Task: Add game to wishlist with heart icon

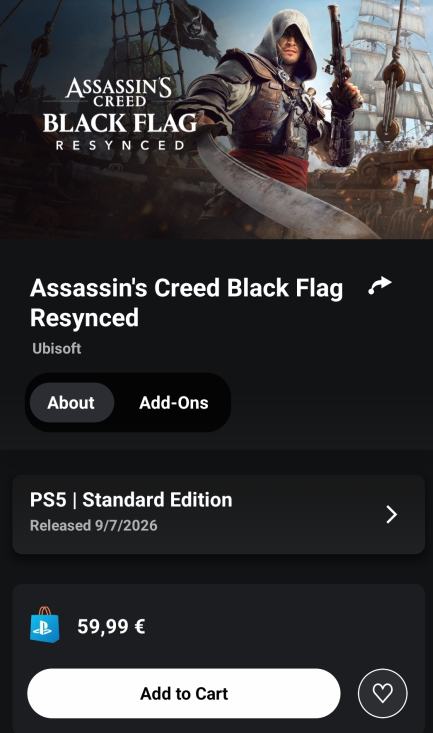Action: click(382, 693)
